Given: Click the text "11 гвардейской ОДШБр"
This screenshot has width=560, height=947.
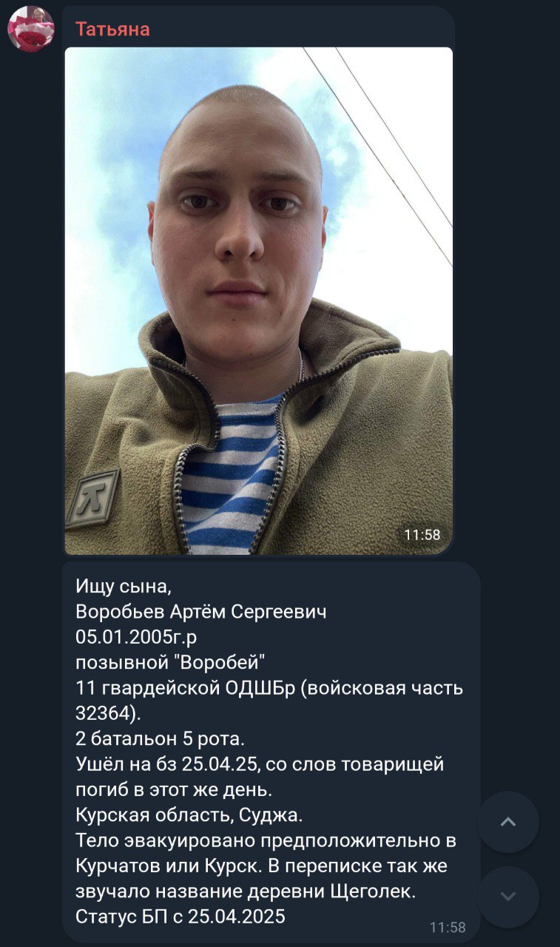Looking at the screenshot, I should 186,687.
